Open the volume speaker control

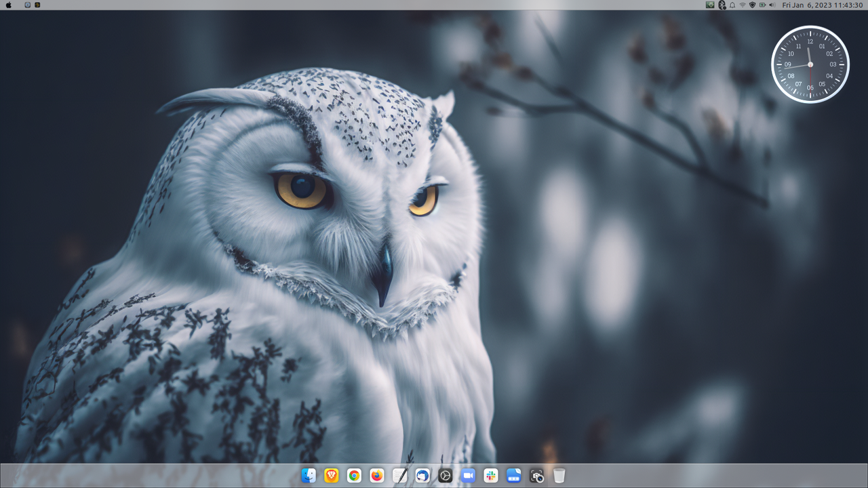click(x=772, y=5)
